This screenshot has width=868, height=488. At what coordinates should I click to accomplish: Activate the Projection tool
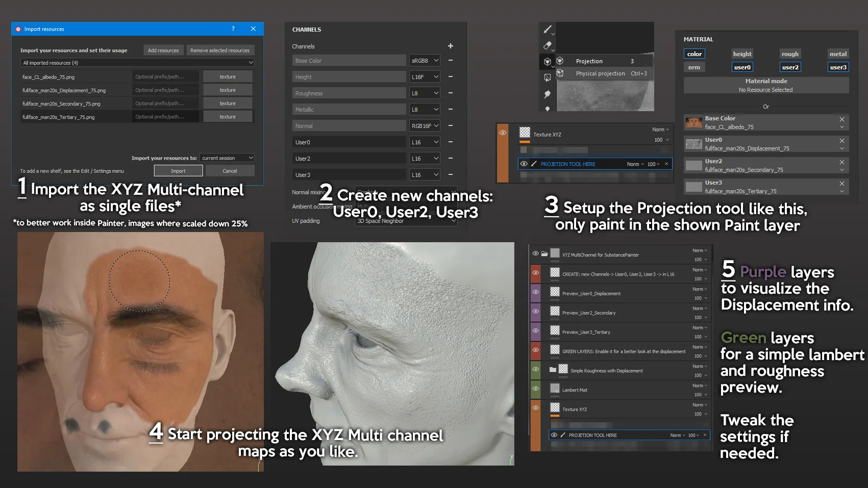pyautogui.click(x=548, y=62)
